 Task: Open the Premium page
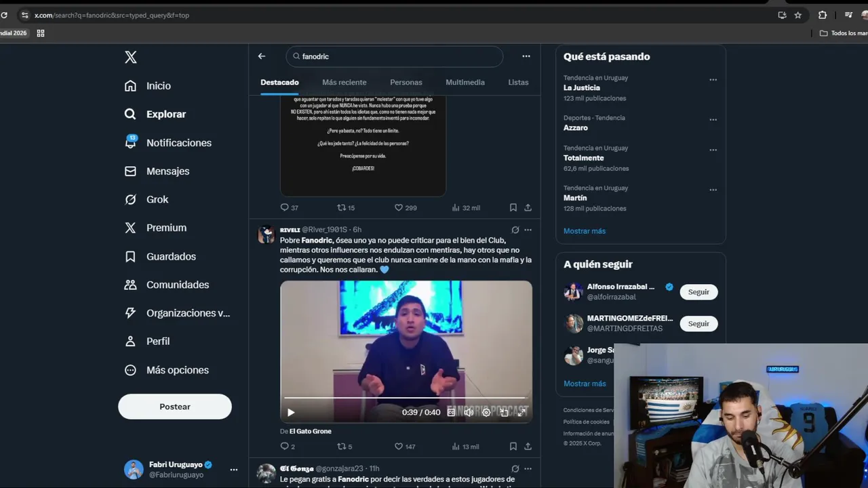tap(155, 228)
